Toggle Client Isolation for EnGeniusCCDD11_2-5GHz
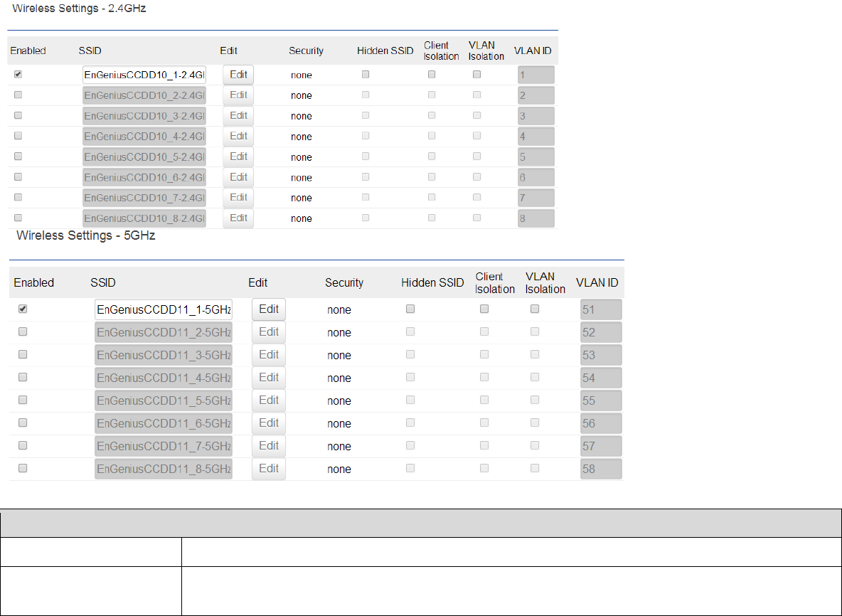Image resolution: width=842 pixels, height=616 pixels. (x=484, y=332)
